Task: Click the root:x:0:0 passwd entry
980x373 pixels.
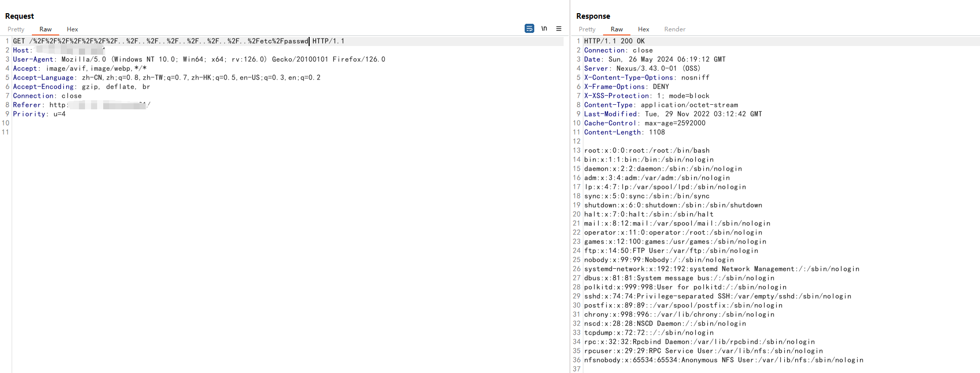Action: click(x=647, y=150)
